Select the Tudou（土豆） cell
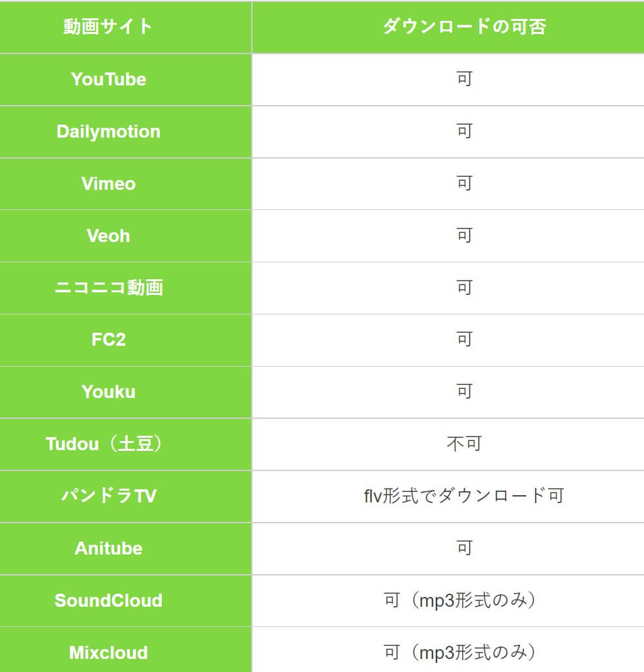Viewport: 644px width, 672px height. (125, 444)
